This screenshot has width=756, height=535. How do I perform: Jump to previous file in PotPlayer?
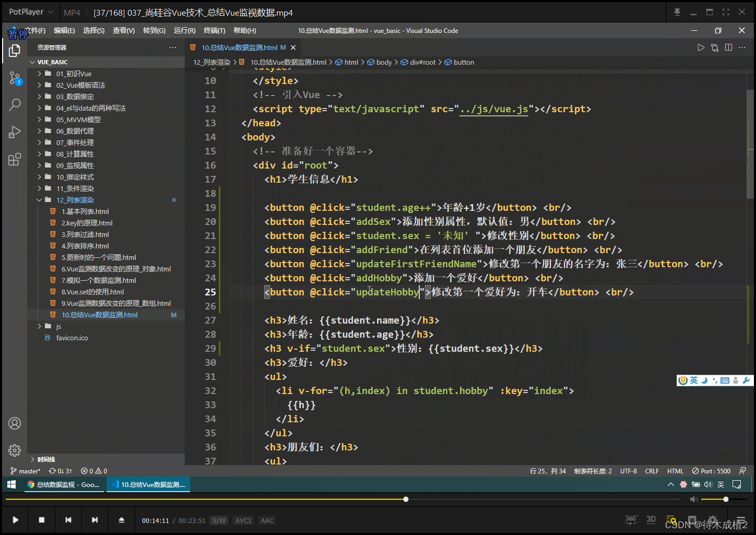click(68, 520)
